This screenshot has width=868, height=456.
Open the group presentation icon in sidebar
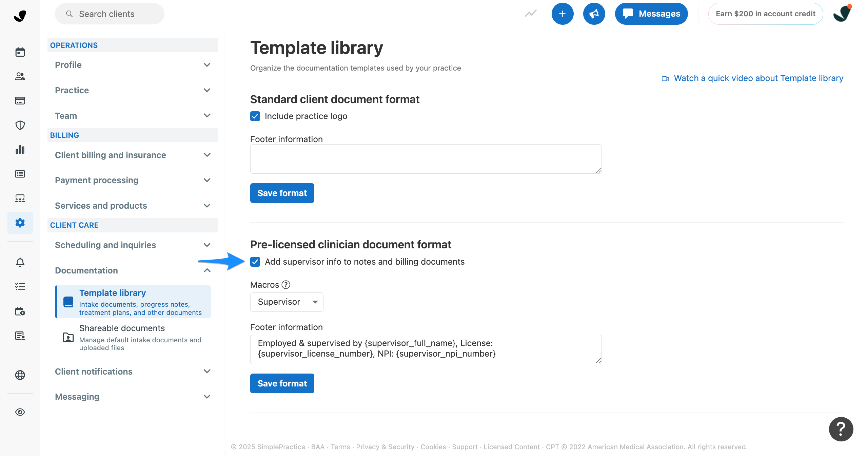20,198
